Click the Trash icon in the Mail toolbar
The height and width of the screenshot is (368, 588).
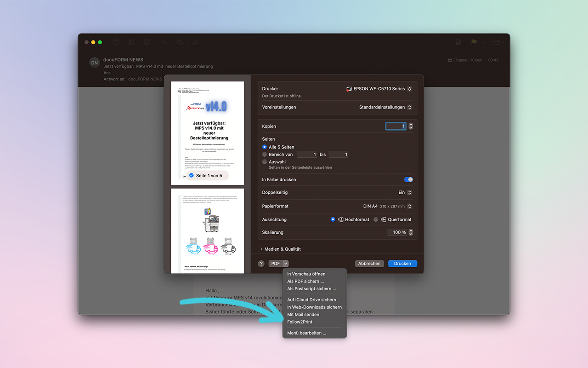(131, 42)
